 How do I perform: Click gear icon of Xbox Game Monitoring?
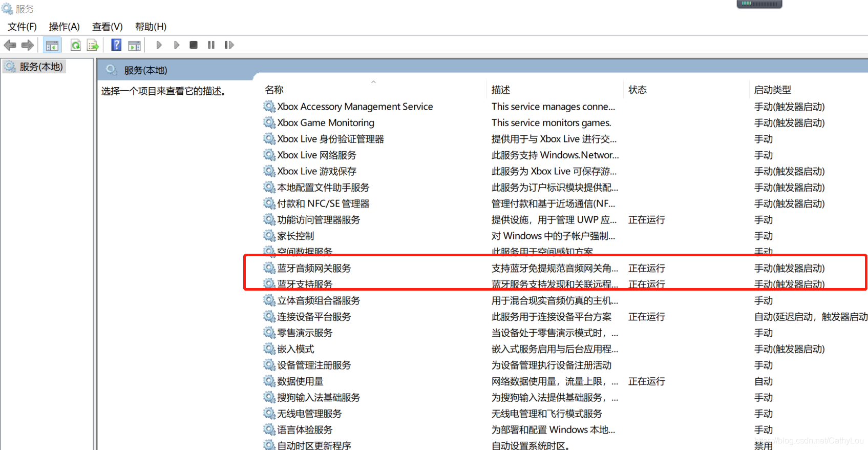click(x=269, y=122)
